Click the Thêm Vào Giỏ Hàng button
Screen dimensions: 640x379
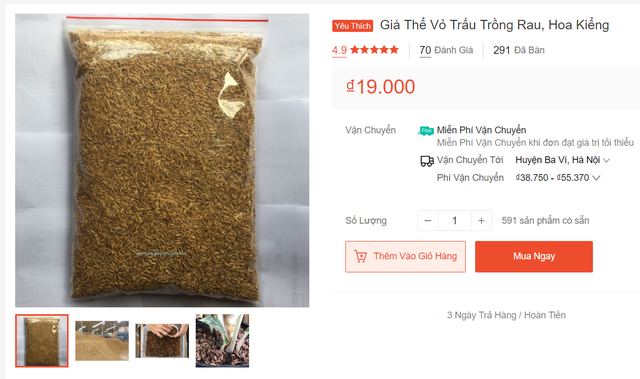[405, 256]
